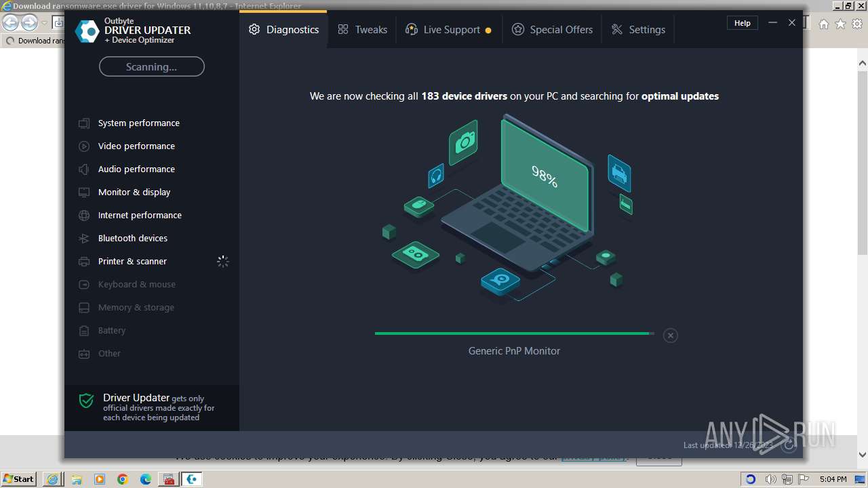The height and width of the screenshot is (488, 868).
Task: Click the Audio performance speaker icon
Action: pyautogui.click(x=84, y=169)
